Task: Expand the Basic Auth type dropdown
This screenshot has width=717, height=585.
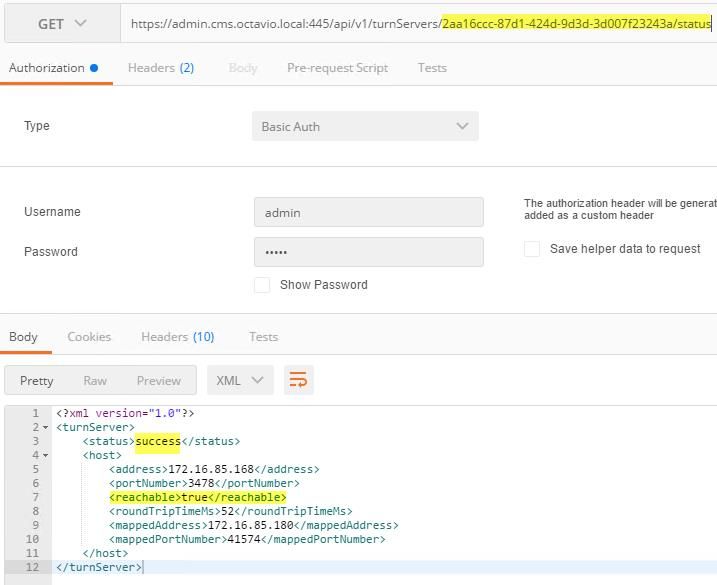Action: point(365,126)
